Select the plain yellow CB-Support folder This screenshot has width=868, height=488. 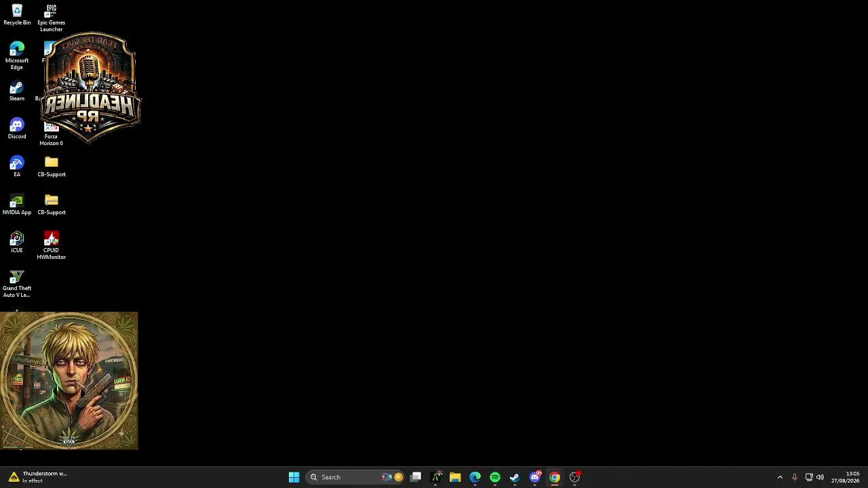tap(52, 167)
